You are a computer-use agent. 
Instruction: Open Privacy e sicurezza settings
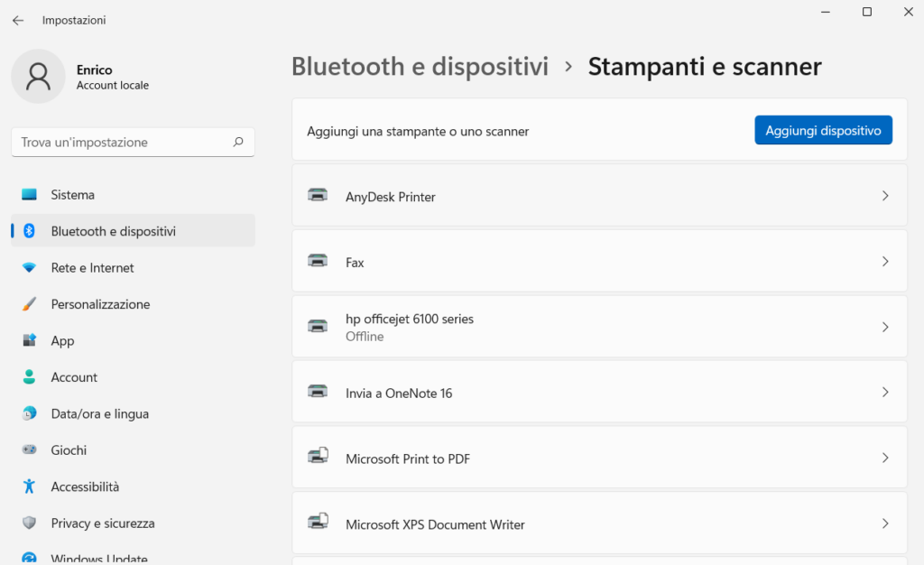click(x=134, y=523)
